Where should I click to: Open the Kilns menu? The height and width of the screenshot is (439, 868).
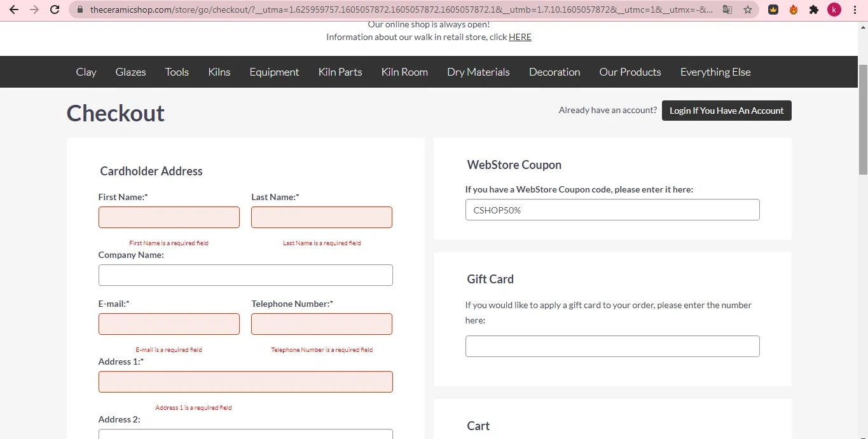click(219, 72)
